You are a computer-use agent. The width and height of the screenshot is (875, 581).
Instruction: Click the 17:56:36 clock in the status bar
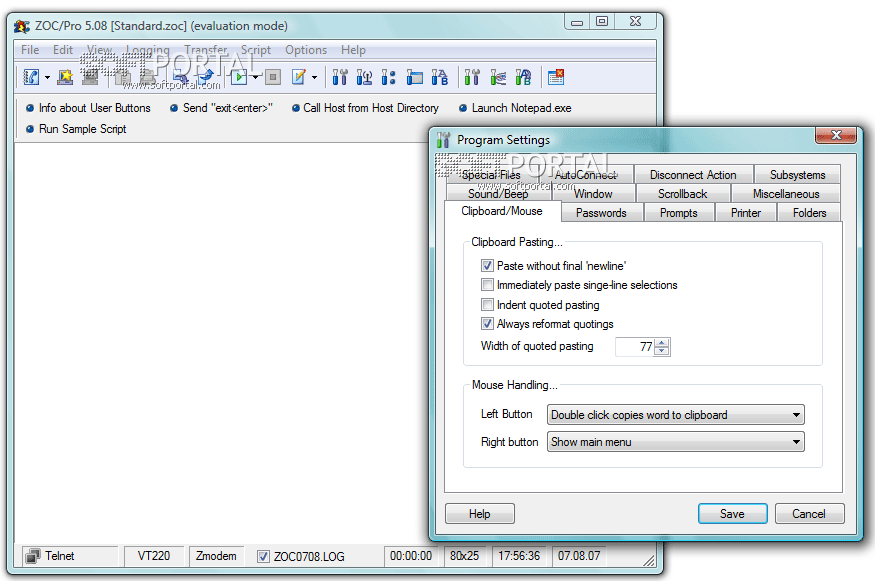[519, 556]
